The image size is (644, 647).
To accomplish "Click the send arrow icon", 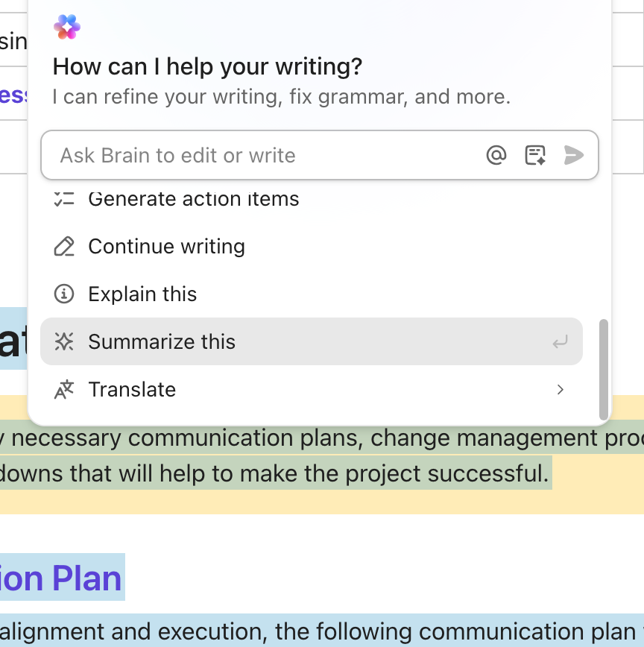I will (573, 155).
